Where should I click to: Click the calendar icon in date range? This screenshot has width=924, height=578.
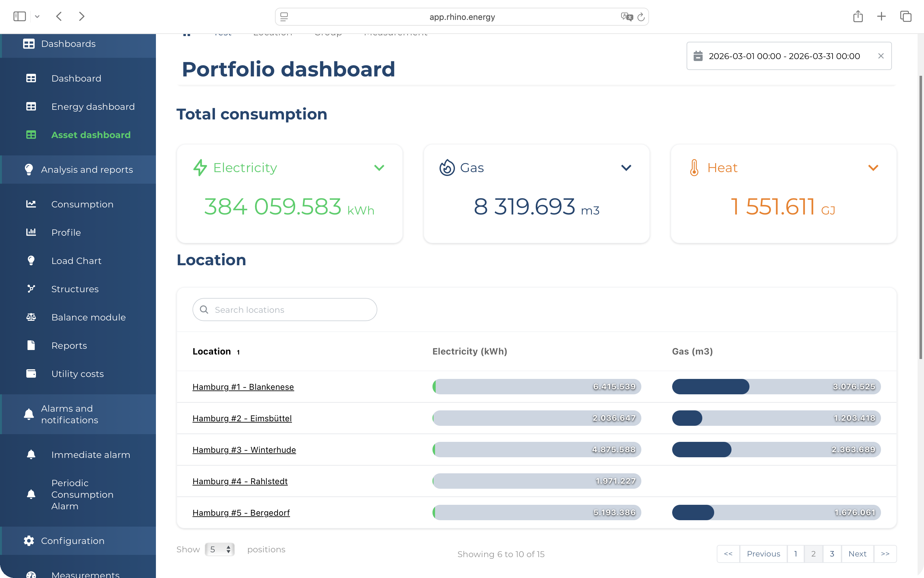coord(698,56)
